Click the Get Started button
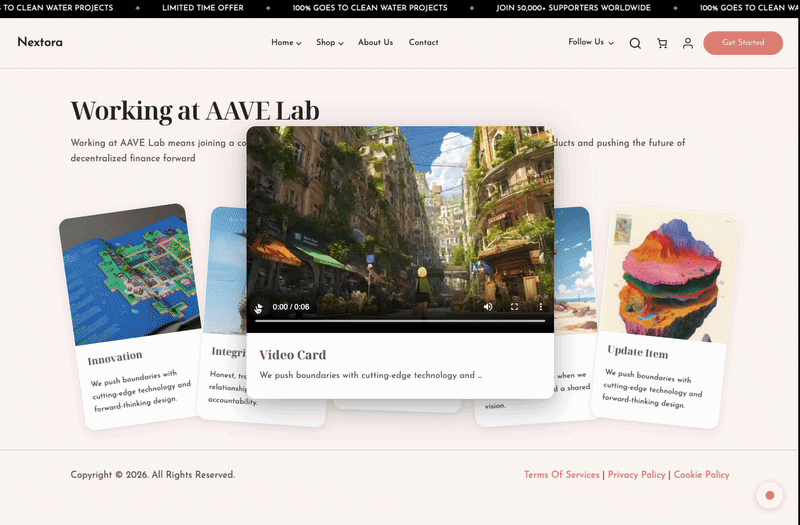This screenshot has width=800, height=525. [743, 43]
